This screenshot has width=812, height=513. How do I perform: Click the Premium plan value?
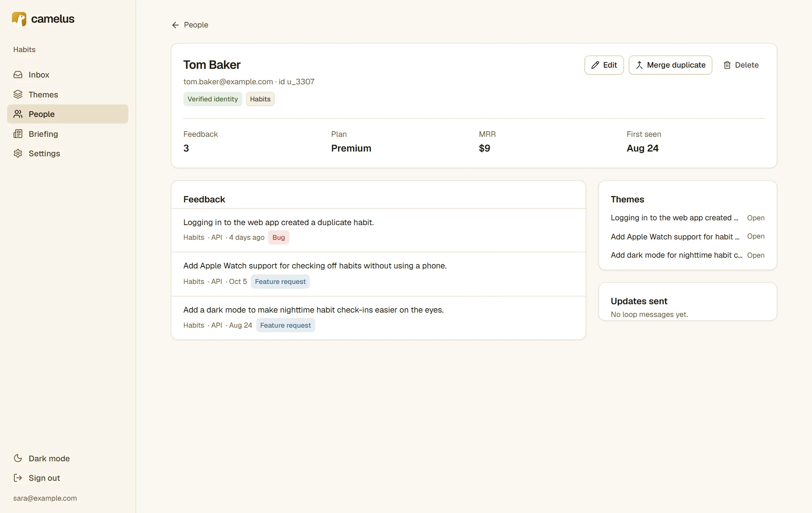[x=351, y=148]
